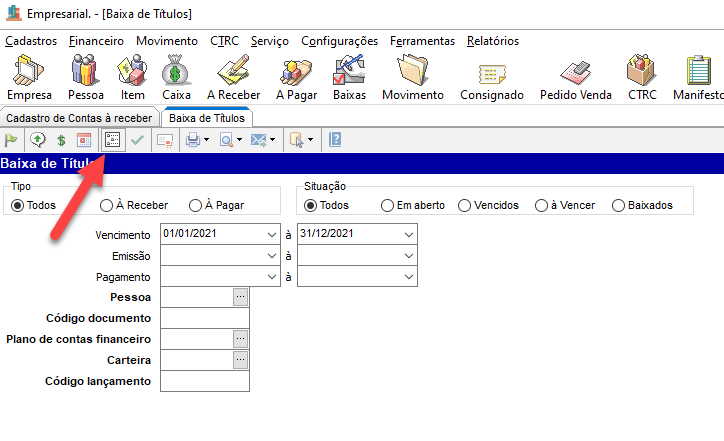Open the Caixa module icon
This screenshot has width=724, height=441.
(x=176, y=77)
